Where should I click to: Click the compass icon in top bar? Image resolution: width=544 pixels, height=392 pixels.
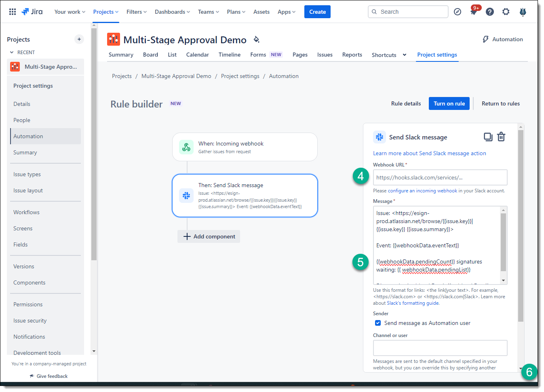tap(458, 12)
